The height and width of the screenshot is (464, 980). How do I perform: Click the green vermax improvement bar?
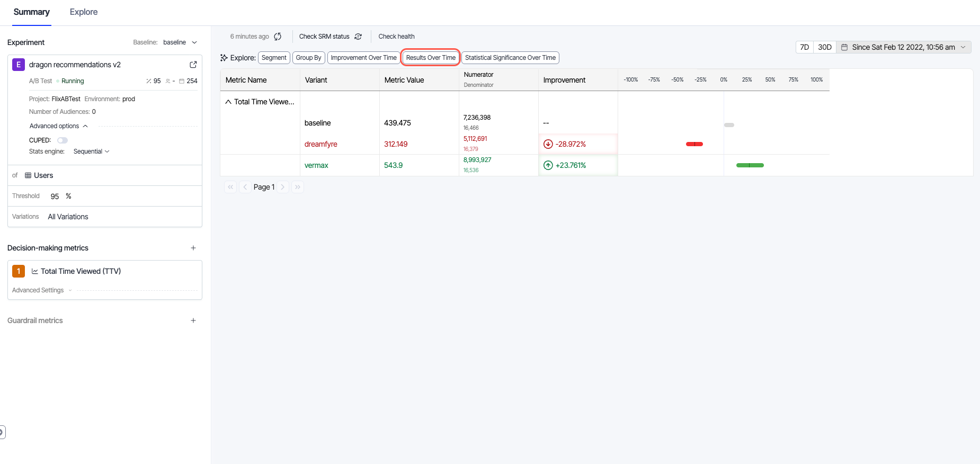pos(750,165)
